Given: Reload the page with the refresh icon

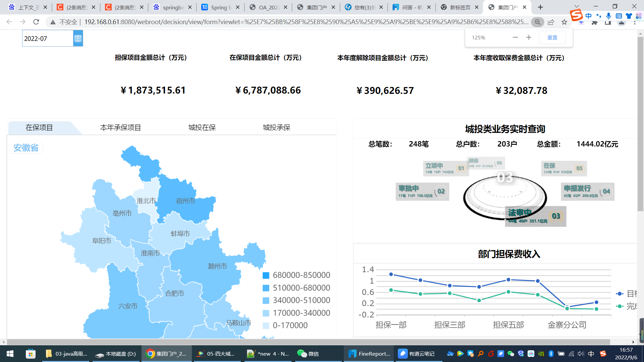Looking at the screenshot, I should [x=36, y=22].
